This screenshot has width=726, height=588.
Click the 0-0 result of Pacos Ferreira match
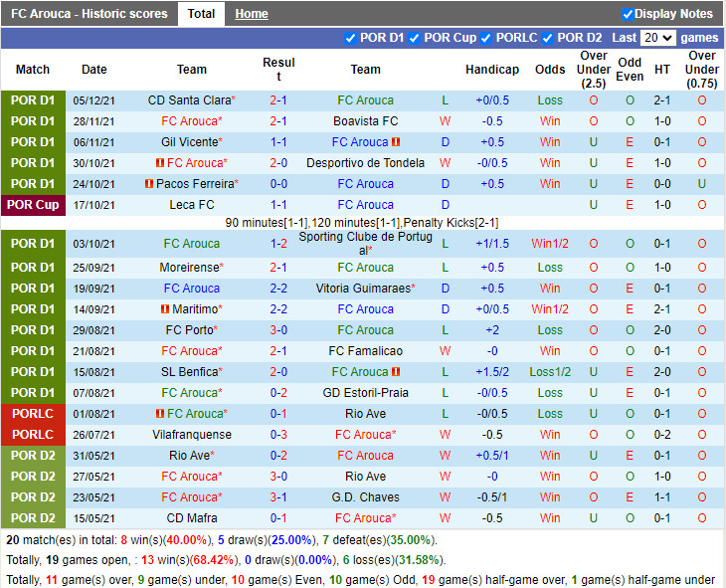[x=278, y=183]
